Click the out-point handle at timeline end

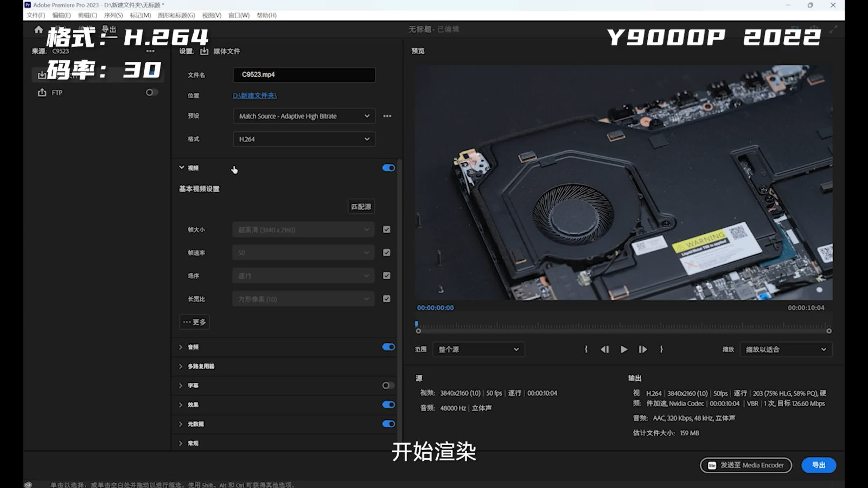(x=829, y=331)
